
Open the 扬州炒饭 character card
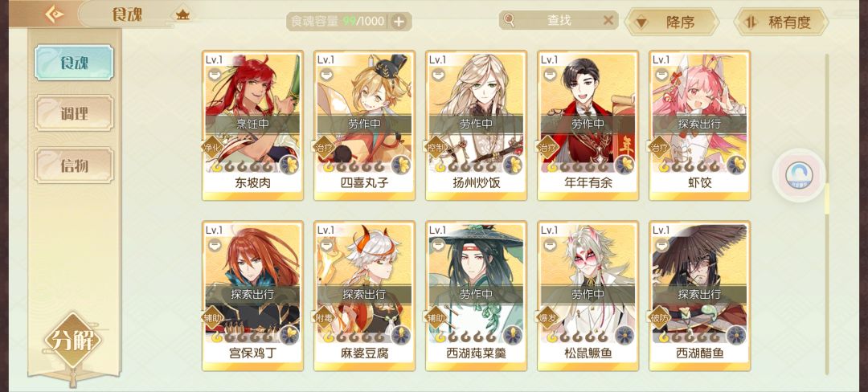(476, 125)
